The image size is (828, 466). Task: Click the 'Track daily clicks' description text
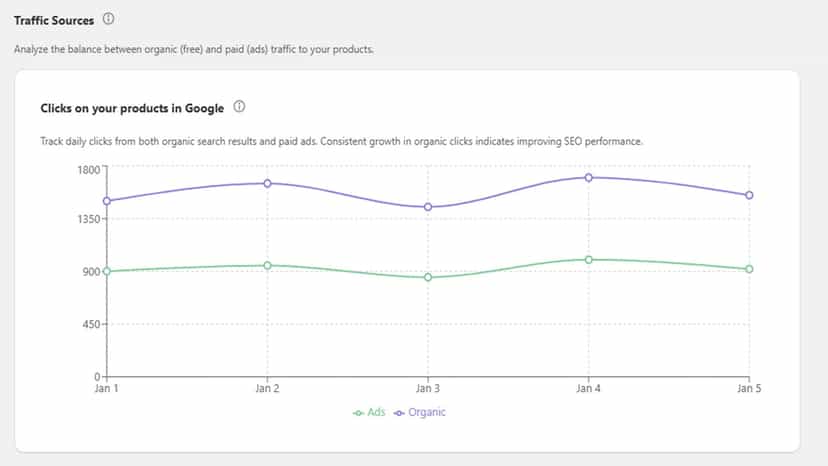(341, 142)
